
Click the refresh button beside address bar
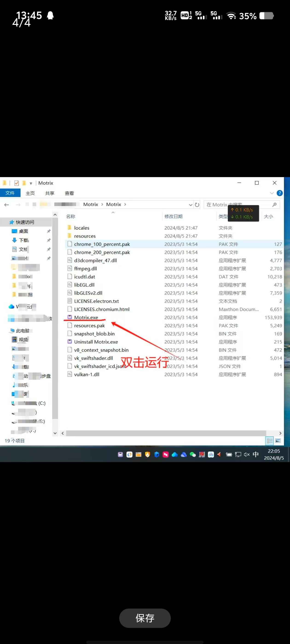click(197, 205)
